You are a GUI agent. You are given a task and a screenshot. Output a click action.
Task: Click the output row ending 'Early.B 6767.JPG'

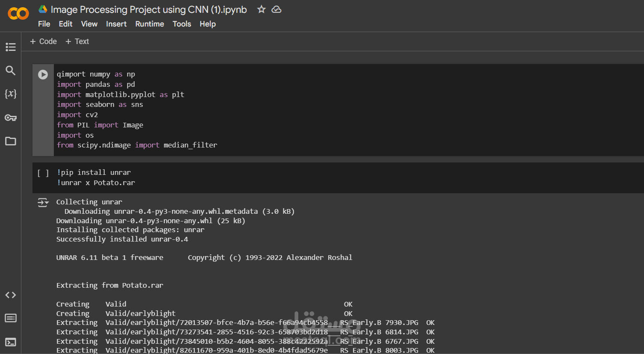[245, 341]
